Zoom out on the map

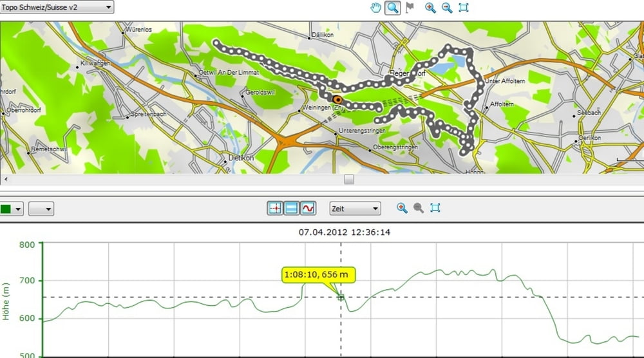click(x=447, y=7)
